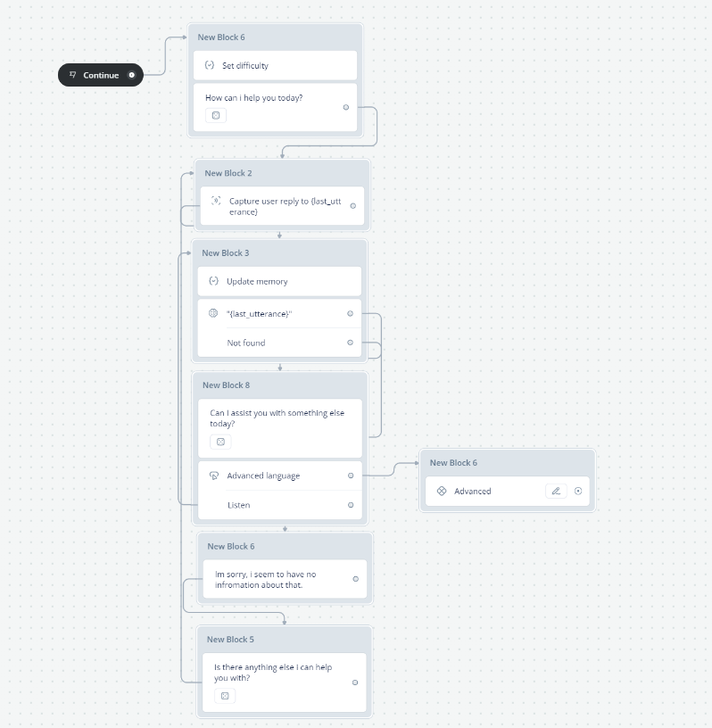Viewport: 712px width, 728px height.
Task: Click the dice icon under 'Can I assist you'
Action: (x=220, y=442)
